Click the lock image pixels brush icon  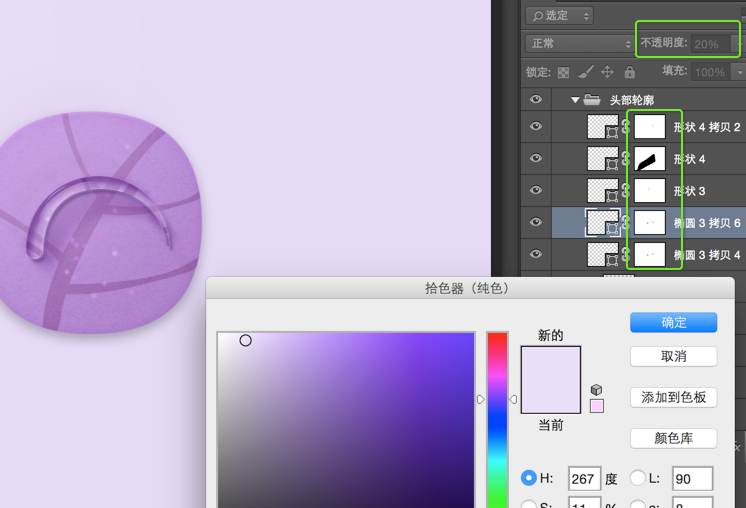(586, 72)
